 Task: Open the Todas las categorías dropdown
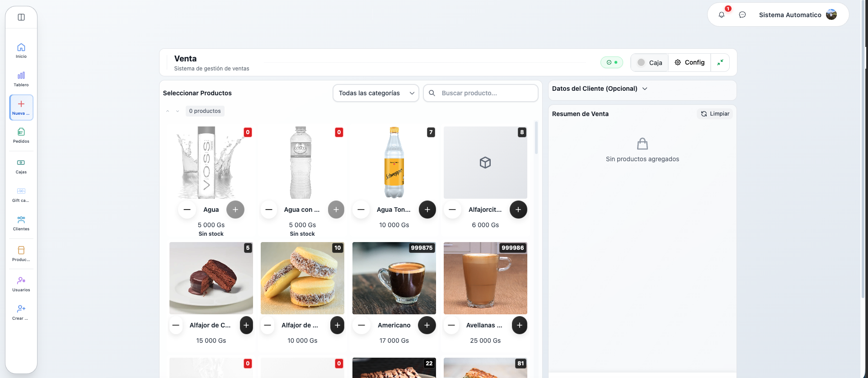point(376,93)
